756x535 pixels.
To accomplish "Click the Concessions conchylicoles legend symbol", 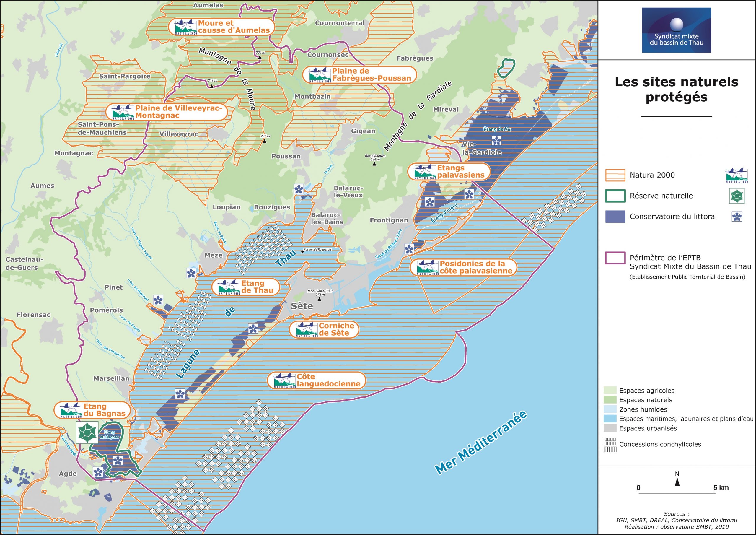I will tap(610, 445).
